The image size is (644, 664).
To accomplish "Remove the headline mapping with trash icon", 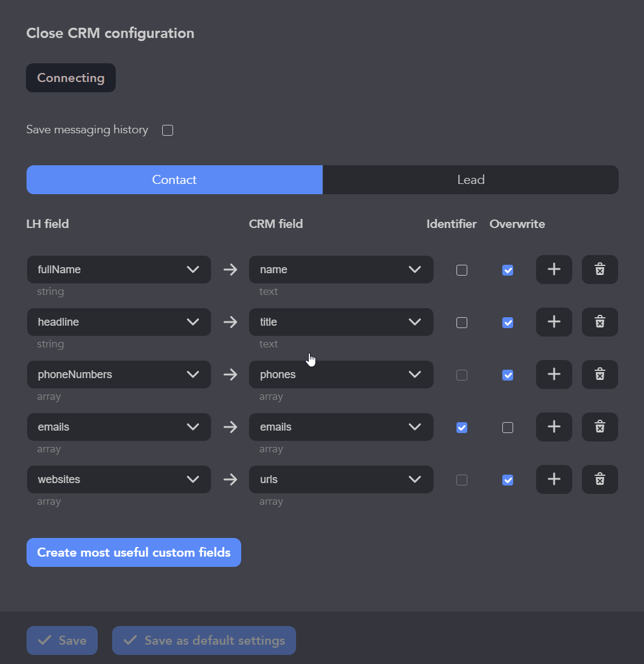I will (599, 322).
